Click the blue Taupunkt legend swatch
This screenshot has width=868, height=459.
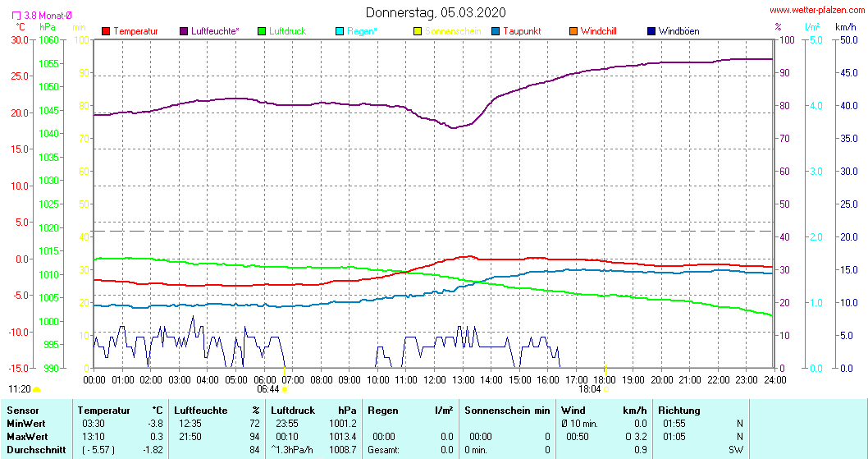coord(496,31)
